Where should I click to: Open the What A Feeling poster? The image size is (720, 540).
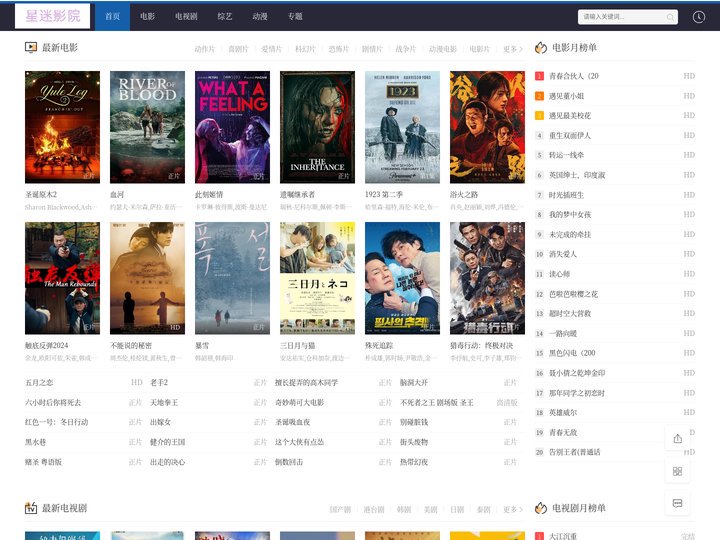tap(232, 127)
